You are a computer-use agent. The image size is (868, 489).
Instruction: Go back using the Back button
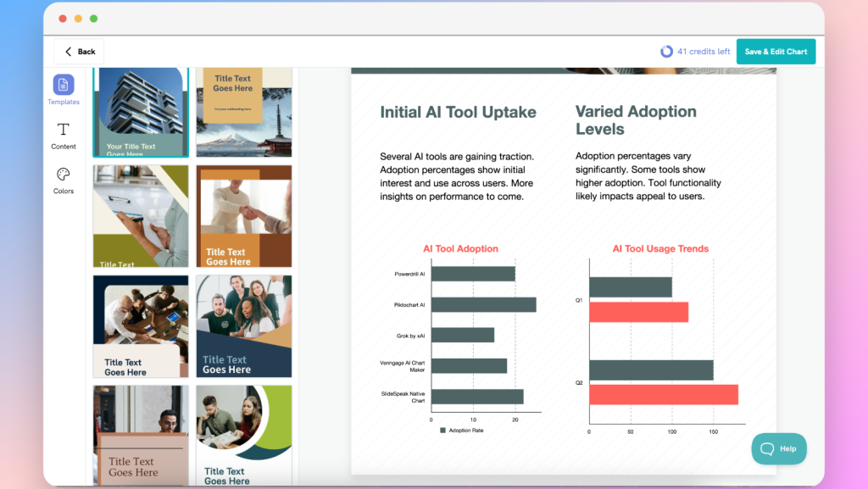79,52
